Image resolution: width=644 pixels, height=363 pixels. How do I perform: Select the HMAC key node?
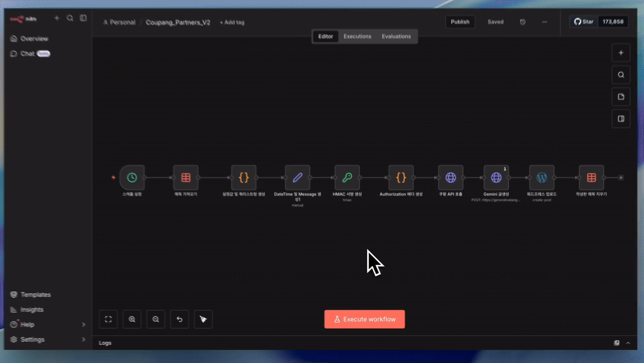[347, 177]
